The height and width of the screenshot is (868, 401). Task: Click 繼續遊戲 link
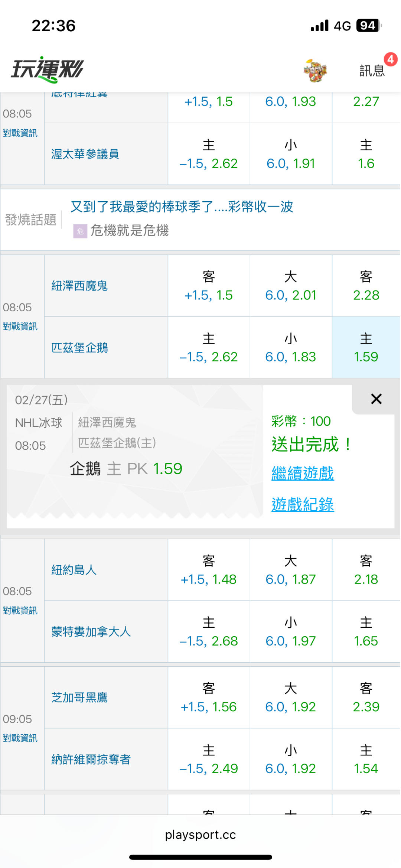[303, 474]
